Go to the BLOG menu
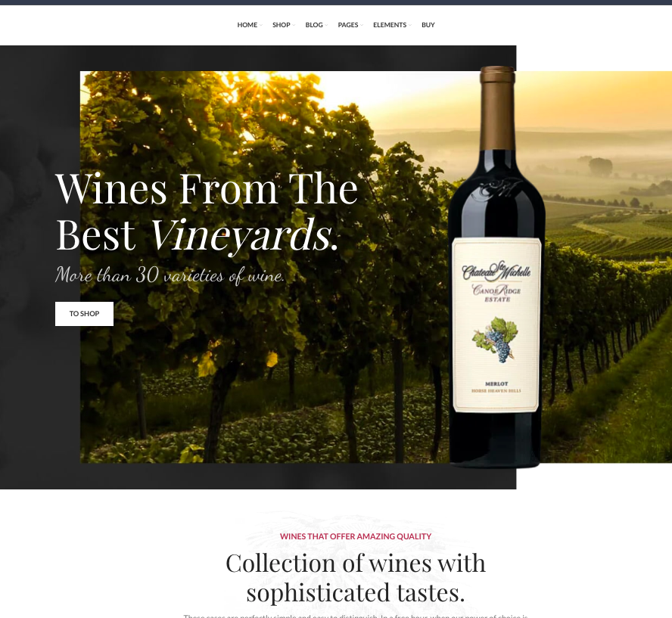Image resolution: width=672 pixels, height=618 pixels. tap(314, 25)
